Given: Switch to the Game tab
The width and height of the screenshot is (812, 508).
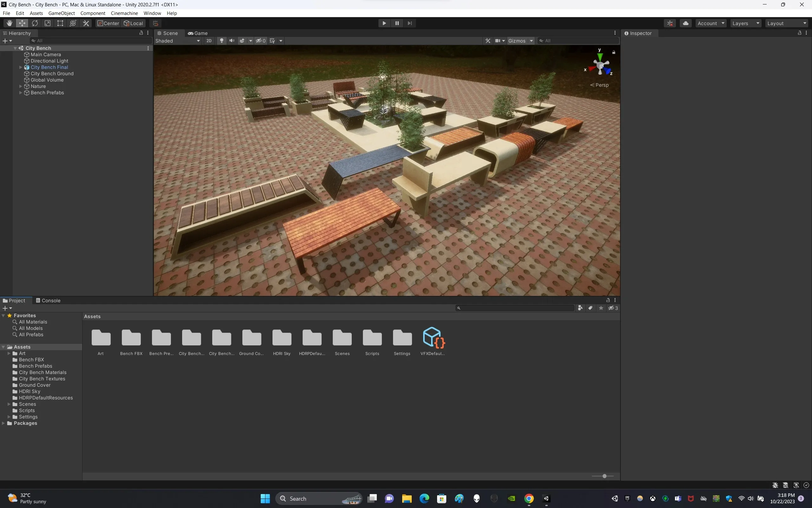Looking at the screenshot, I should pos(198,33).
